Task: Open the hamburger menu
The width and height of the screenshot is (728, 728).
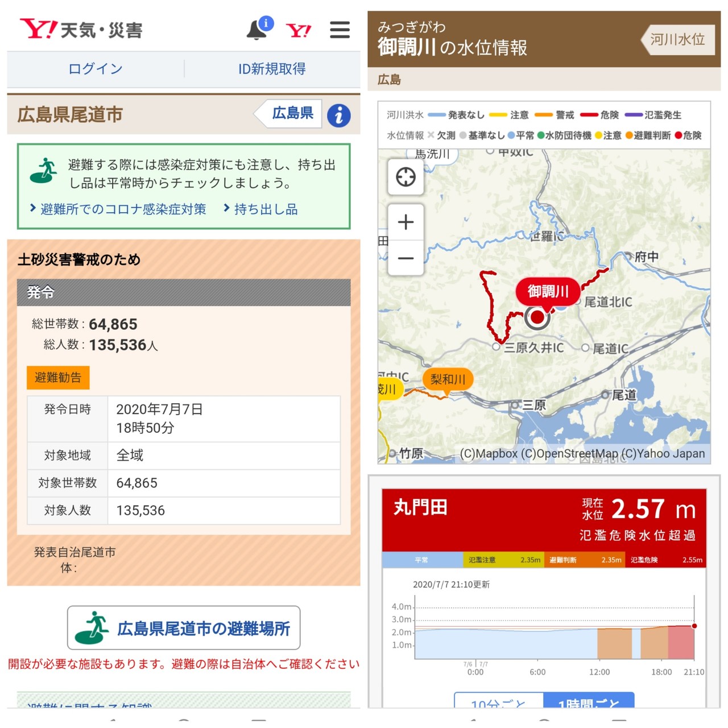Action: (340, 30)
